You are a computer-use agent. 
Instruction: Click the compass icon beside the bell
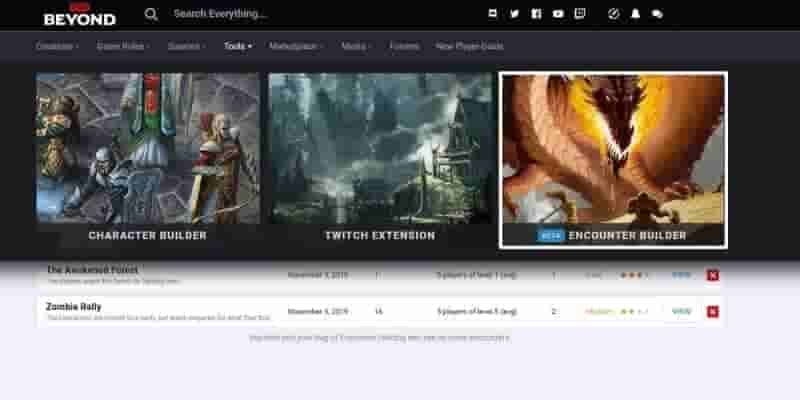coord(614,14)
